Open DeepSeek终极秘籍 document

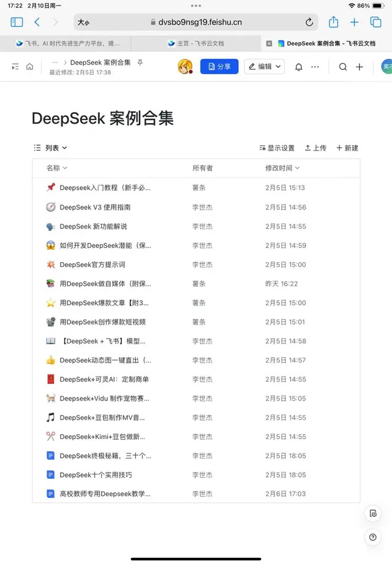click(x=105, y=456)
